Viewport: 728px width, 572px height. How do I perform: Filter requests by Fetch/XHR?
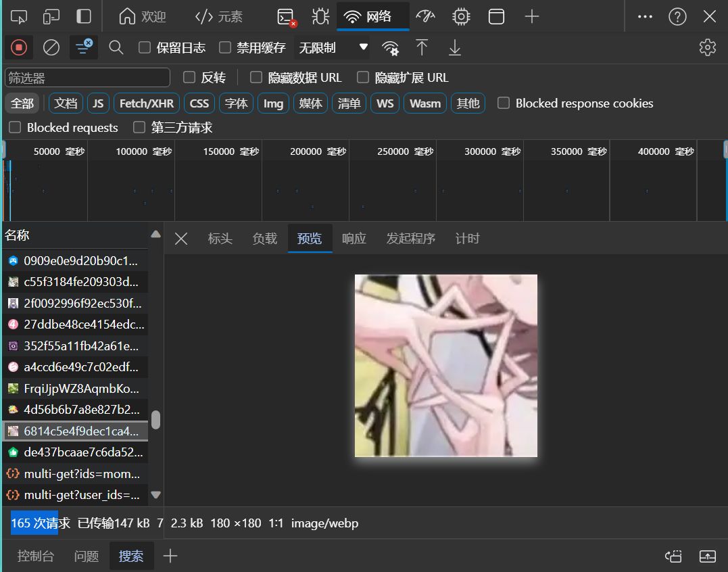(147, 103)
